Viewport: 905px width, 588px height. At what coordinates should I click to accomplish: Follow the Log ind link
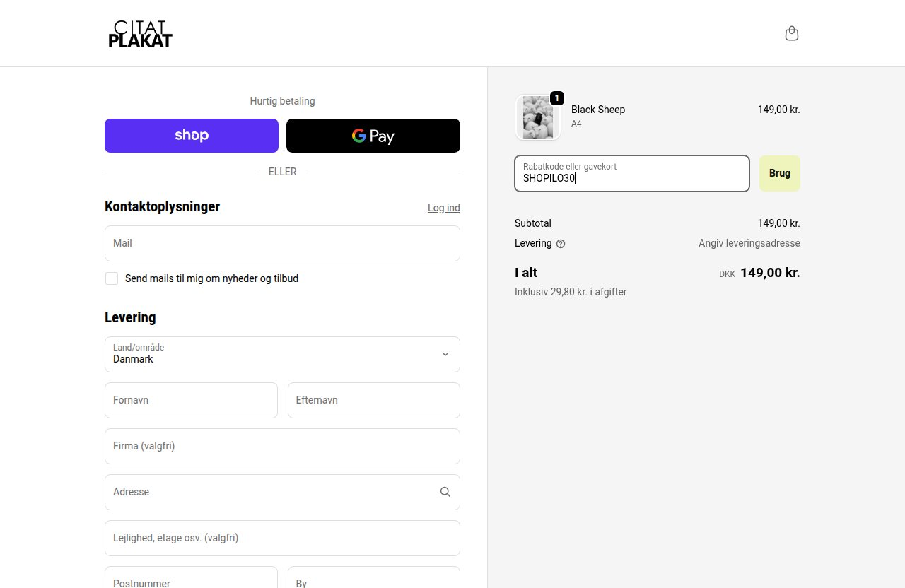tap(444, 208)
